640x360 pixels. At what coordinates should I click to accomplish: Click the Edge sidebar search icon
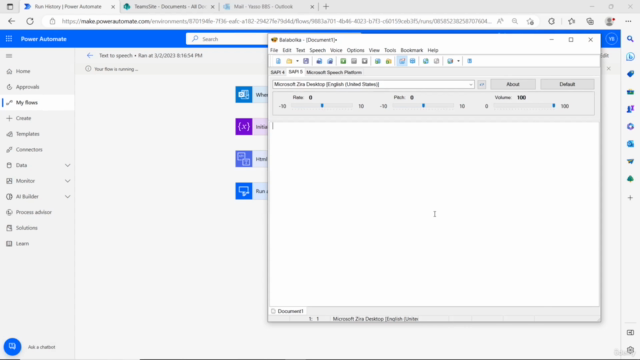tap(630, 39)
